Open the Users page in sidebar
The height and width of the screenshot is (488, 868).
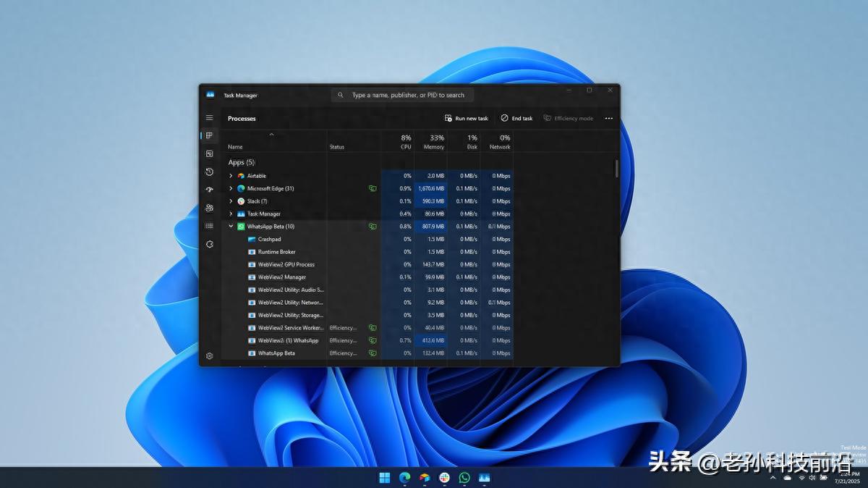click(x=209, y=208)
